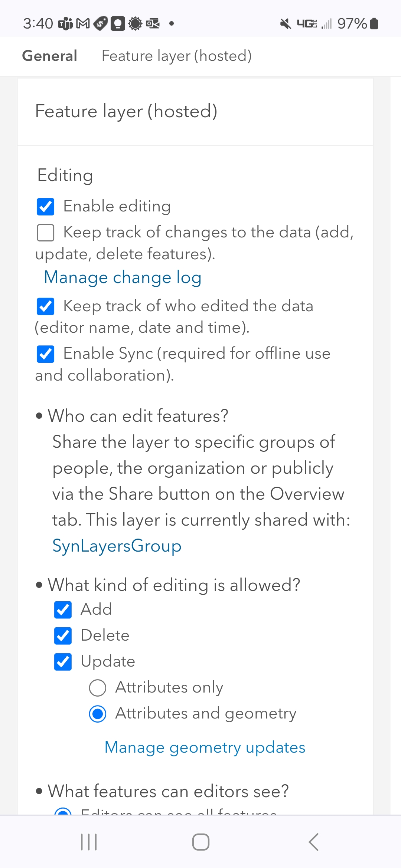Switch to the General tab
This screenshot has width=401, height=868.
(49, 56)
